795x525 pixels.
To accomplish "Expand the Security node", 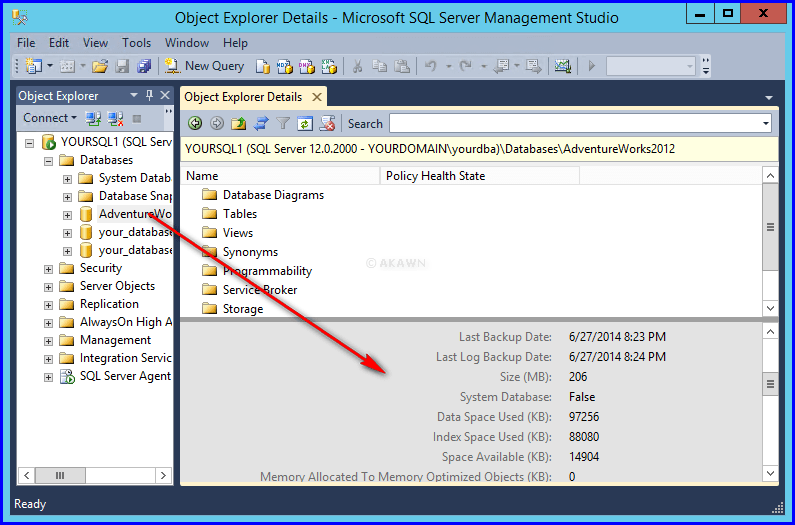I will 48,269.
